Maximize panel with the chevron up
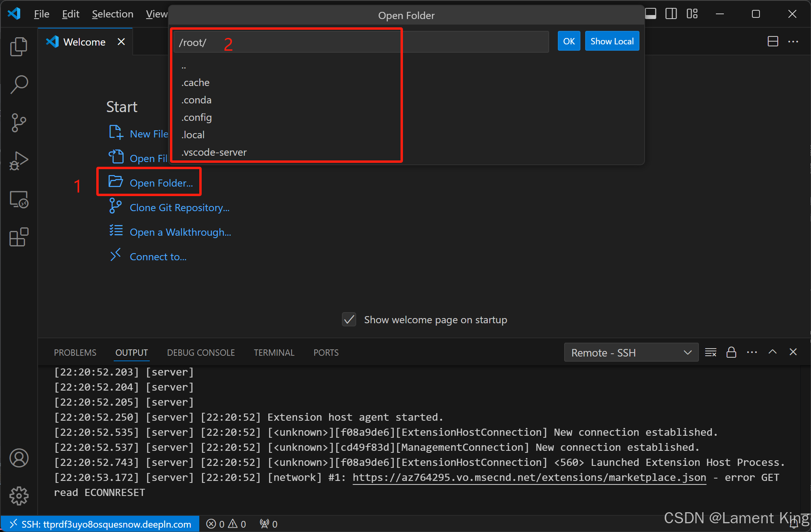 click(x=772, y=352)
